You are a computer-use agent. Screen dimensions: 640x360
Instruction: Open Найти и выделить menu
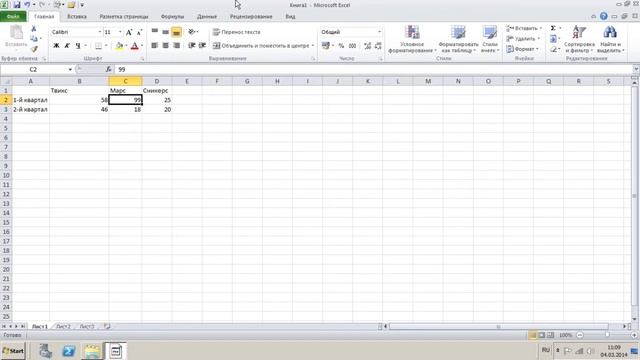pyautogui.click(x=611, y=39)
